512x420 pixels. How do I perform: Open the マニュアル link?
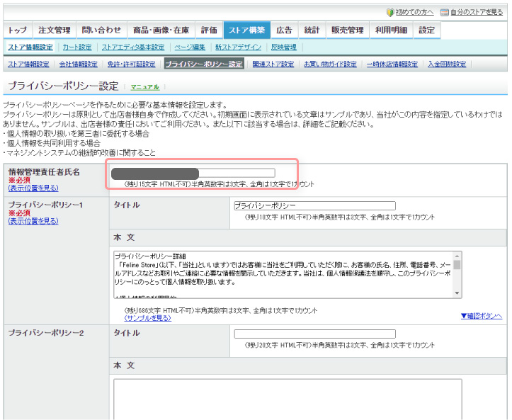[x=145, y=87]
